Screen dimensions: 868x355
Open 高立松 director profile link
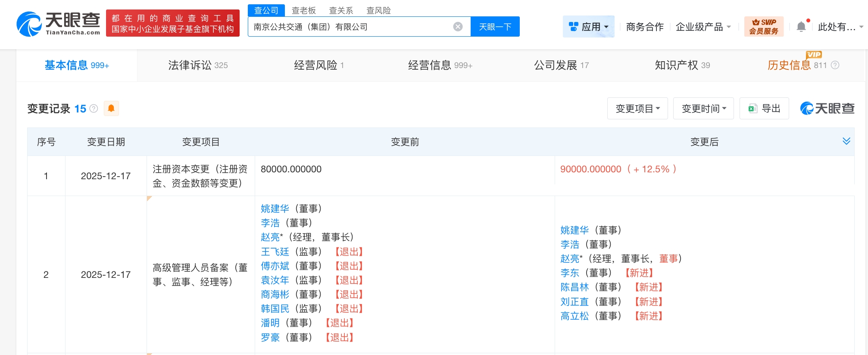[x=574, y=316]
